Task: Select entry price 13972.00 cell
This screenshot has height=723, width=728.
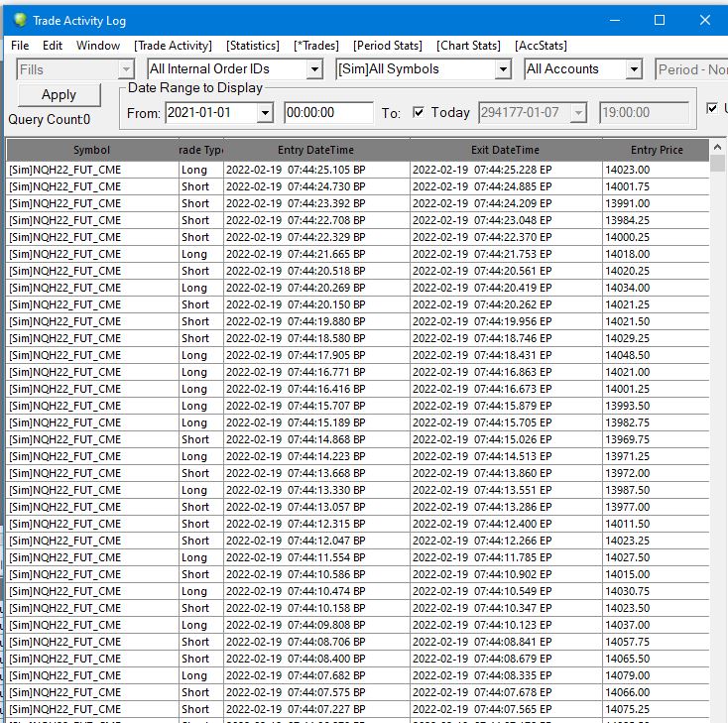Action: (656, 473)
